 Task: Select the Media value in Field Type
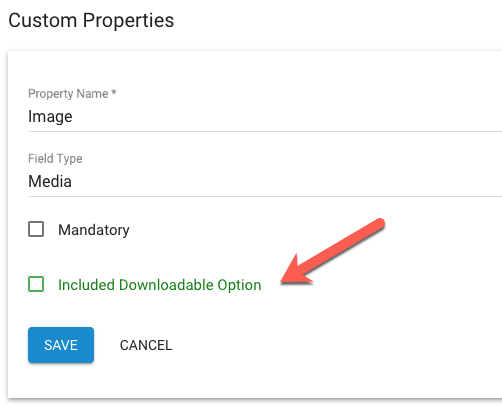[50, 182]
